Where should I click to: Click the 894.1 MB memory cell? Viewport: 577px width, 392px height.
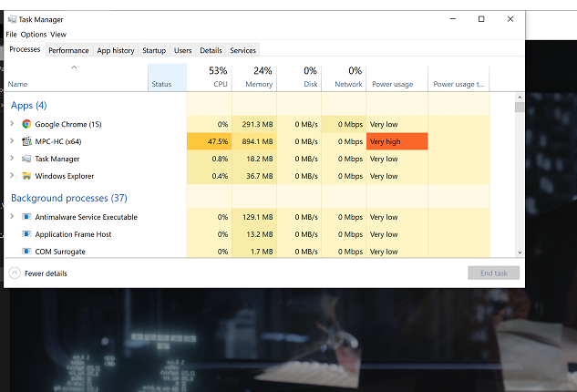254,141
